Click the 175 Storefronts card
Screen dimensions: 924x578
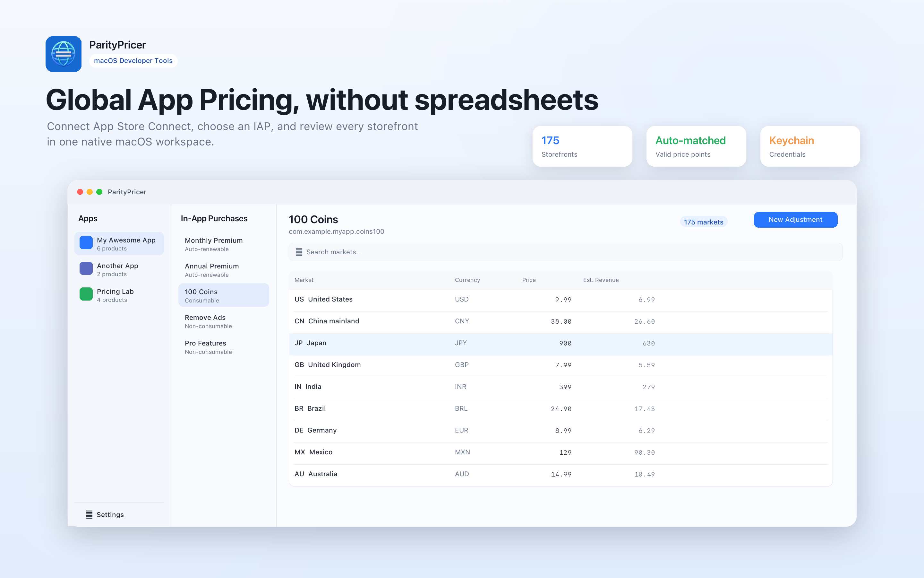(582, 146)
